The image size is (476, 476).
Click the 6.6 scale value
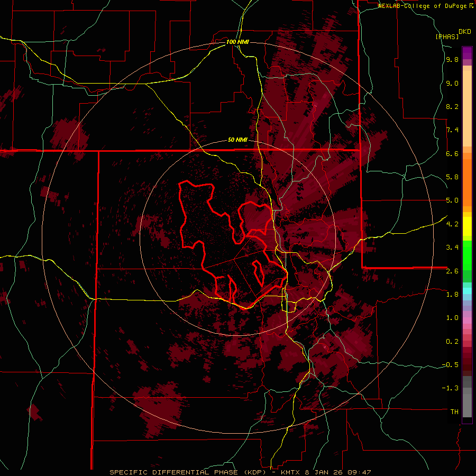(452, 154)
